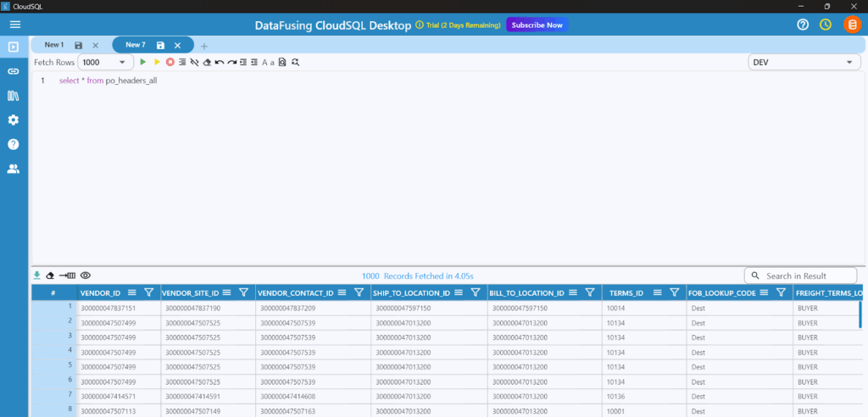
Task: Click the find in document icon
Action: 282,63
